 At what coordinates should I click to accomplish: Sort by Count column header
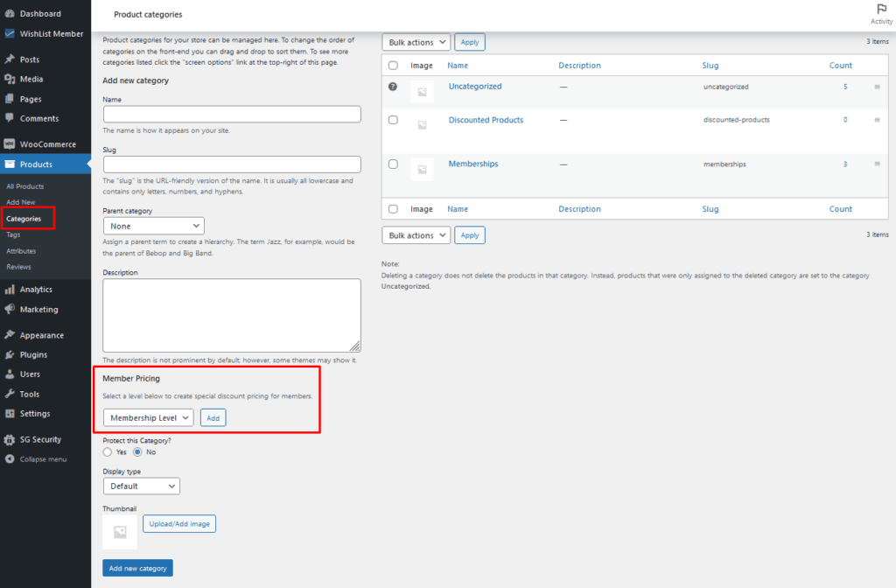coord(841,65)
